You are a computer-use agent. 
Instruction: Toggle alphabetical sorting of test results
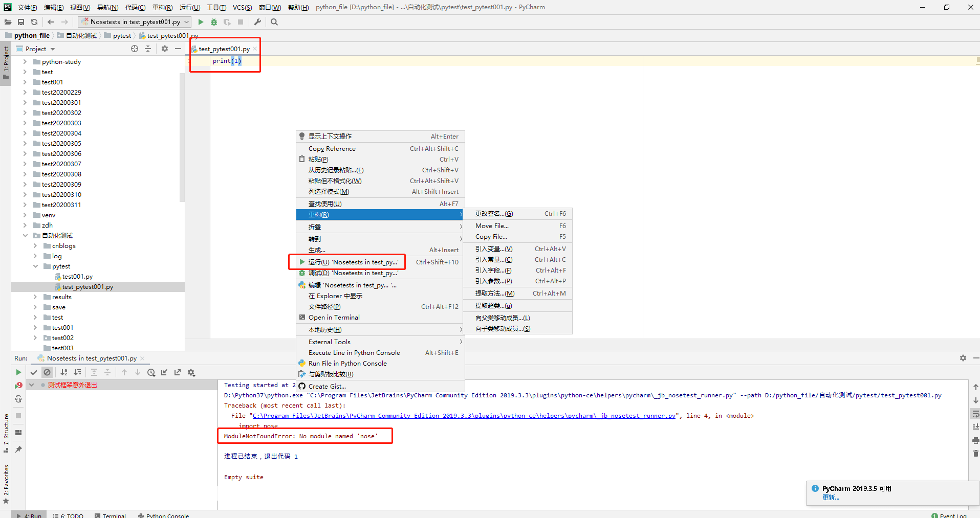[x=64, y=373]
